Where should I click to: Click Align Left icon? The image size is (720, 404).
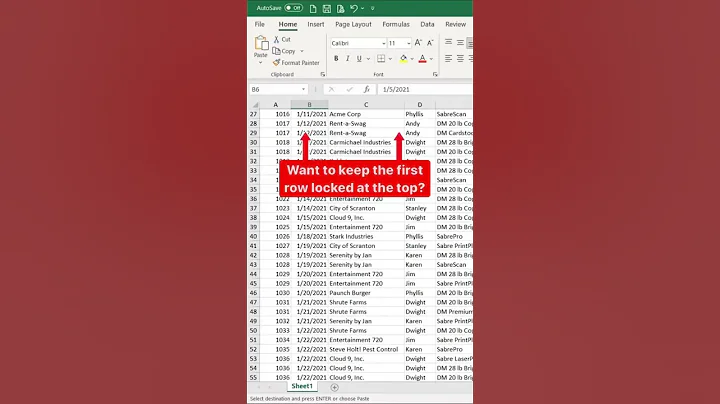(x=448, y=58)
